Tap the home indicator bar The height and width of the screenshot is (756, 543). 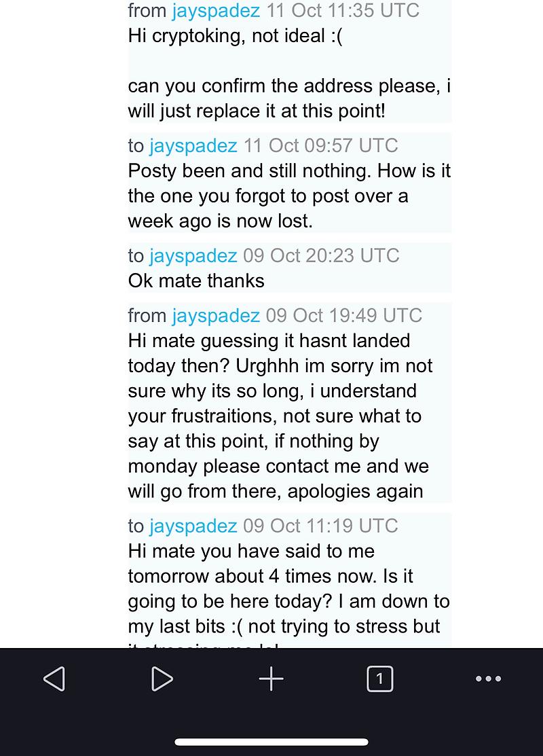click(271, 742)
